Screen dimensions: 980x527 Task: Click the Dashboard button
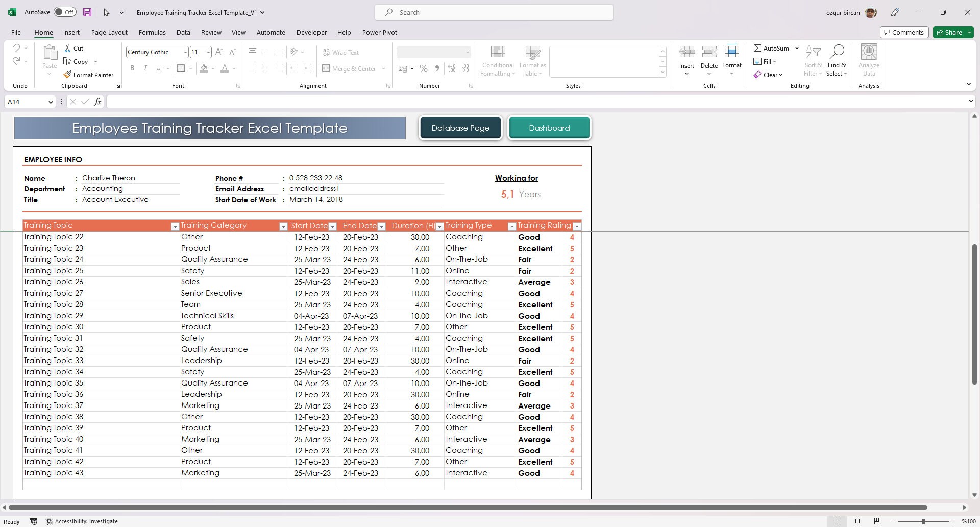(549, 128)
